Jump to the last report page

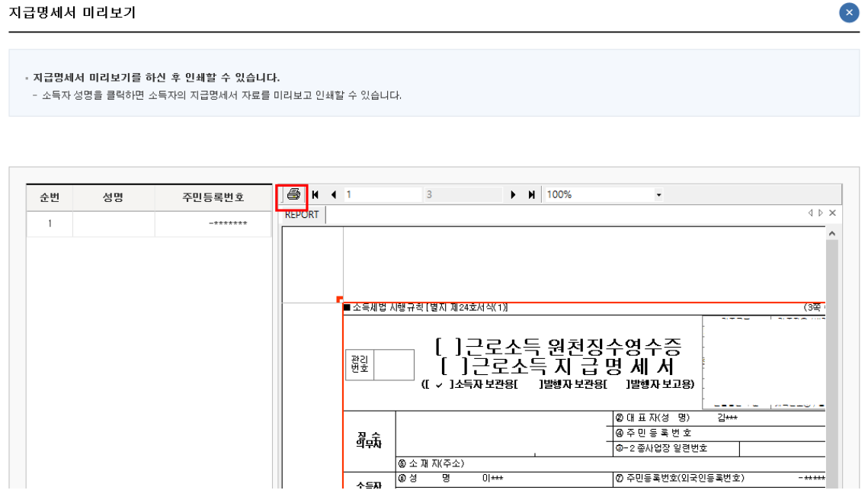coord(530,194)
